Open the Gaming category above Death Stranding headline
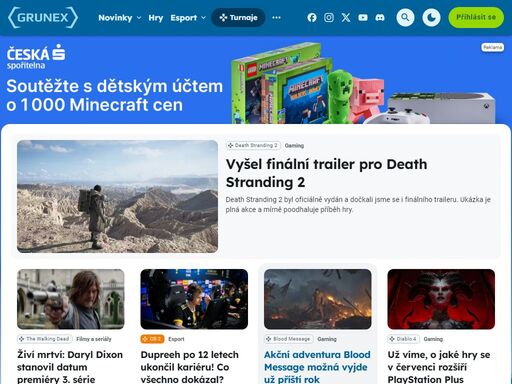 click(294, 146)
